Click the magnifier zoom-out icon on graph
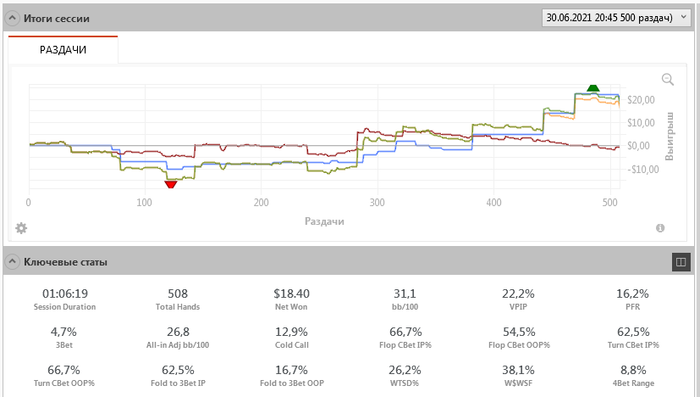700x397 pixels. 667,79
